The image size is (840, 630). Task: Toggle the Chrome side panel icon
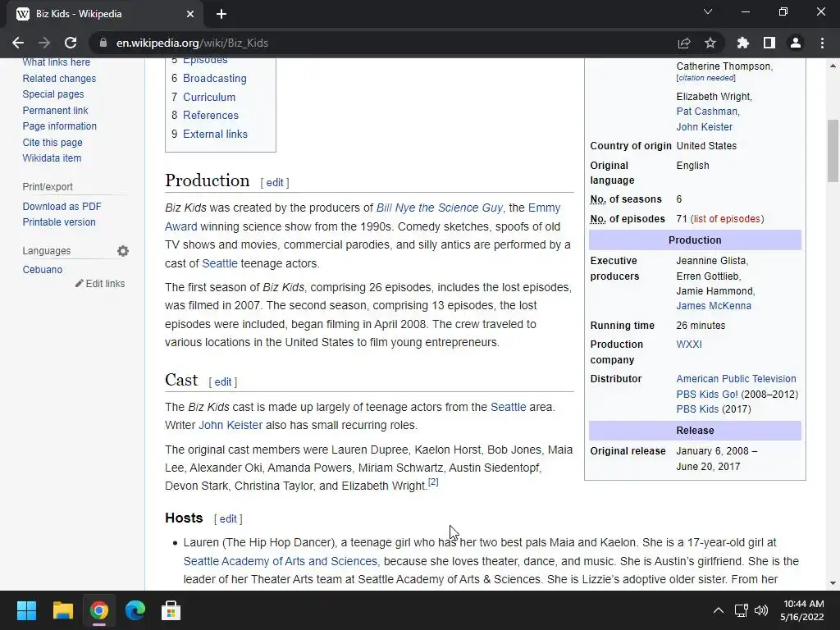coord(769,43)
